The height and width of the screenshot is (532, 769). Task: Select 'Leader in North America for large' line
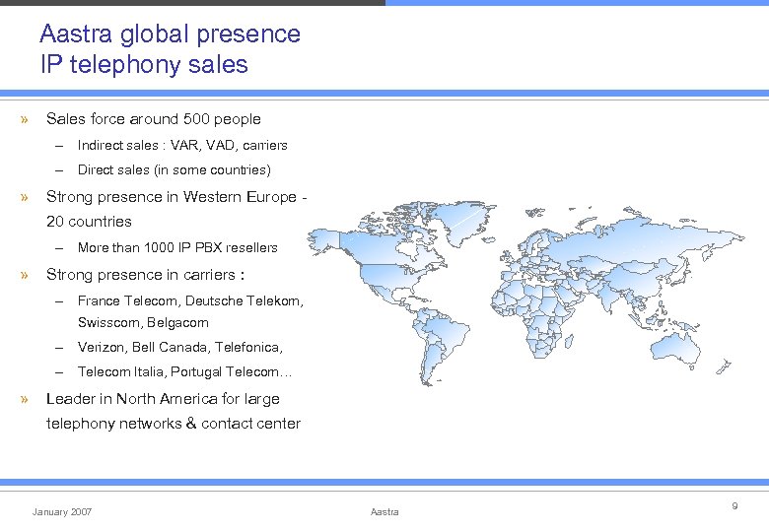(163, 399)
